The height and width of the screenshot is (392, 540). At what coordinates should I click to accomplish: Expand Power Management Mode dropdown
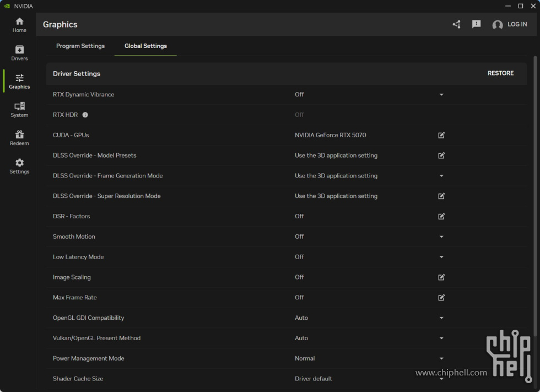pyautogui.click(x=441, y=358)
